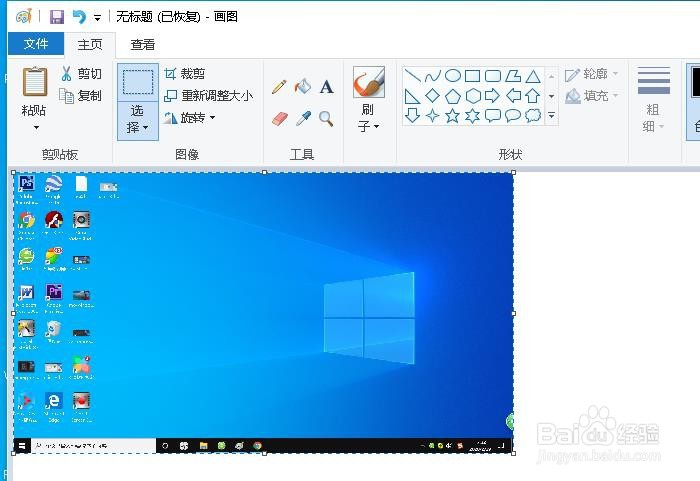
Task: Select the Magnifier tool
Action: coord(326,119)
